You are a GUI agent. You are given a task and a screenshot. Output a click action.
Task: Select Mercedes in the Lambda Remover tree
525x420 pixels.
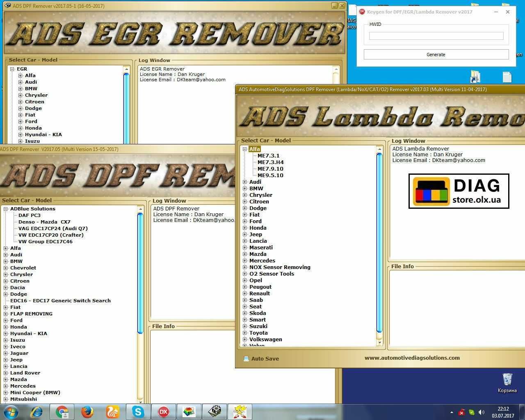click(x=262, y=261)
